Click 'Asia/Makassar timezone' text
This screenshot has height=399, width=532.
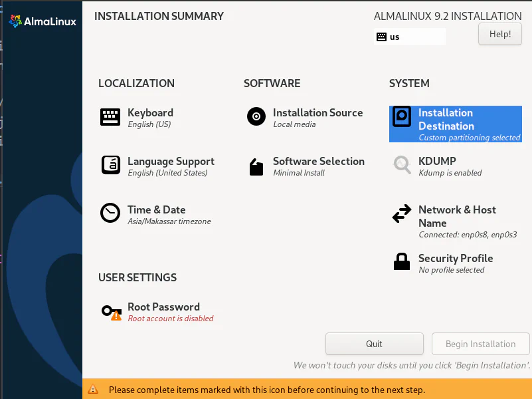169,221
